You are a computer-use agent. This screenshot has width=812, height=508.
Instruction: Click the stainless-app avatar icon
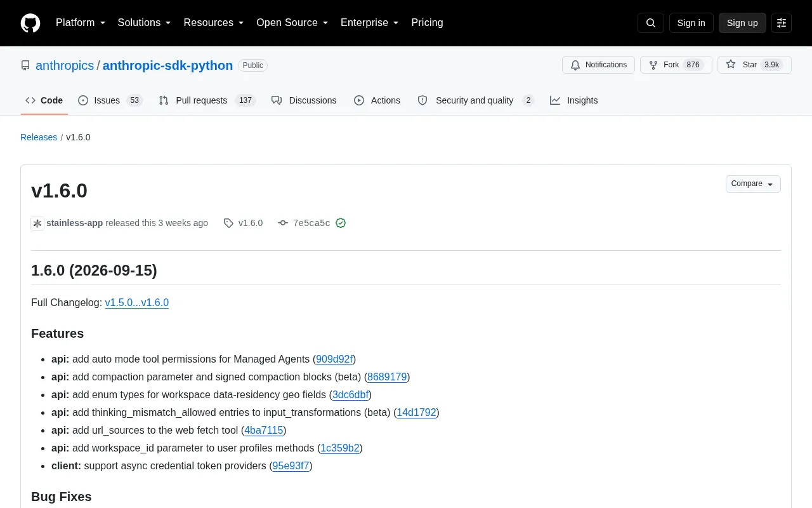pos(37,224)
